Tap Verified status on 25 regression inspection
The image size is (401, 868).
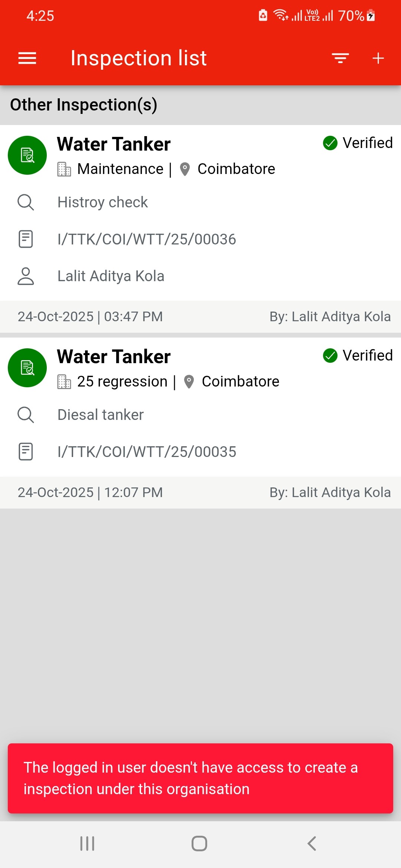pos(358,355)
